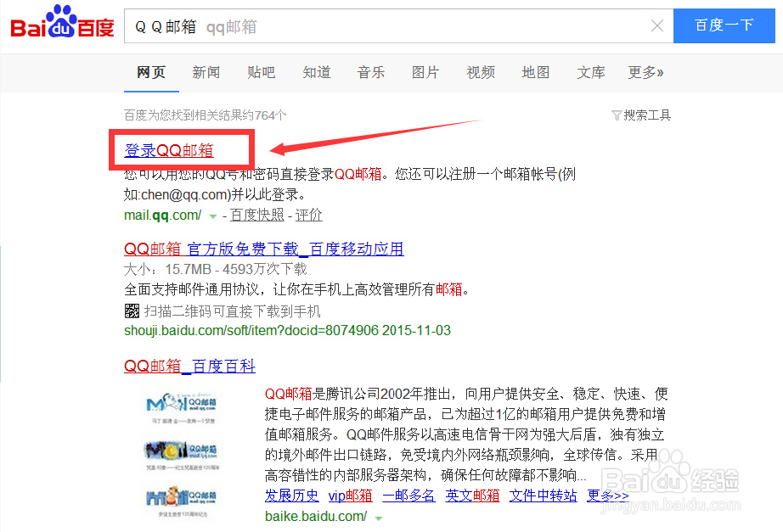Click the 更多>> sub-link
Viewport: 783px width, 532px height.
608,496
